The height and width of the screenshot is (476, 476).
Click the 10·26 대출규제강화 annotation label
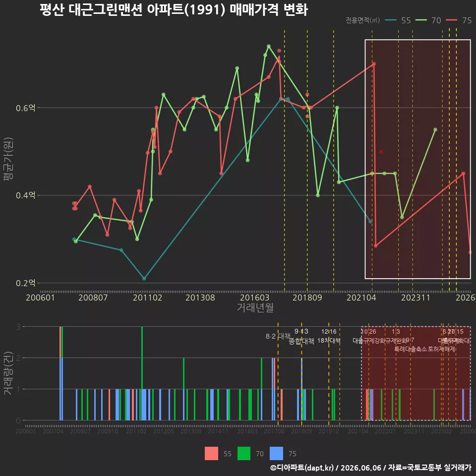[369, 336]
